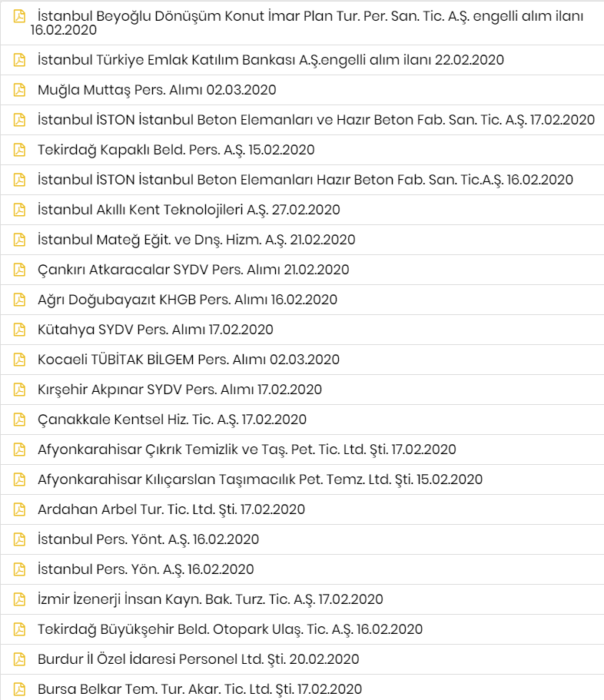Viewport: 604px width, 700px height.
Task: Open İSTON Beton Elemanları ve Hazır Beton 17.02.2020
Action: point(316,120)
